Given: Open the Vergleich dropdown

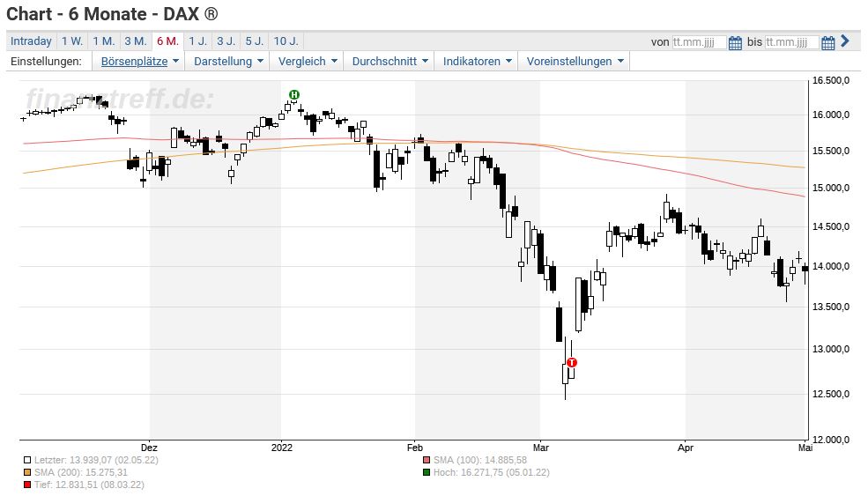Looking at the screenshot, I should 307,62.
